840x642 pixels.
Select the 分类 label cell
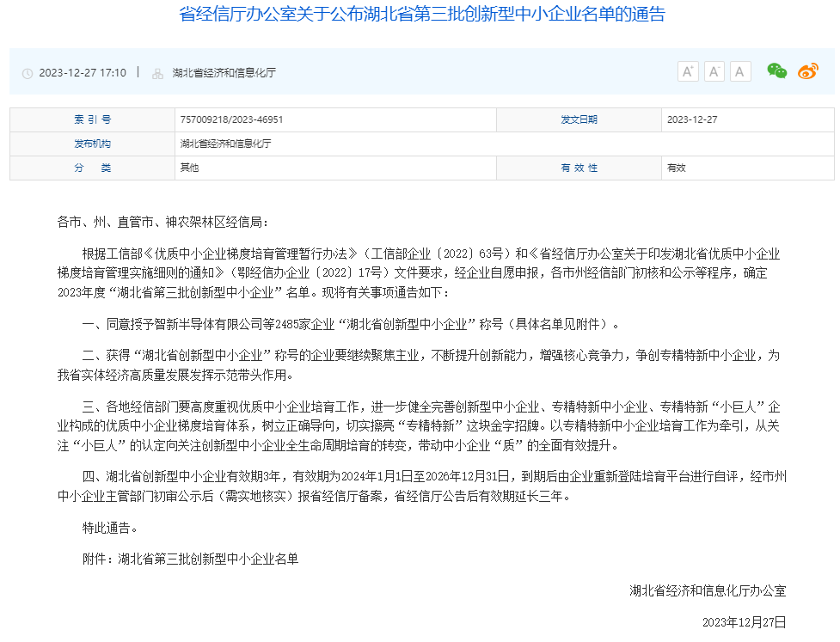(92, 168)
